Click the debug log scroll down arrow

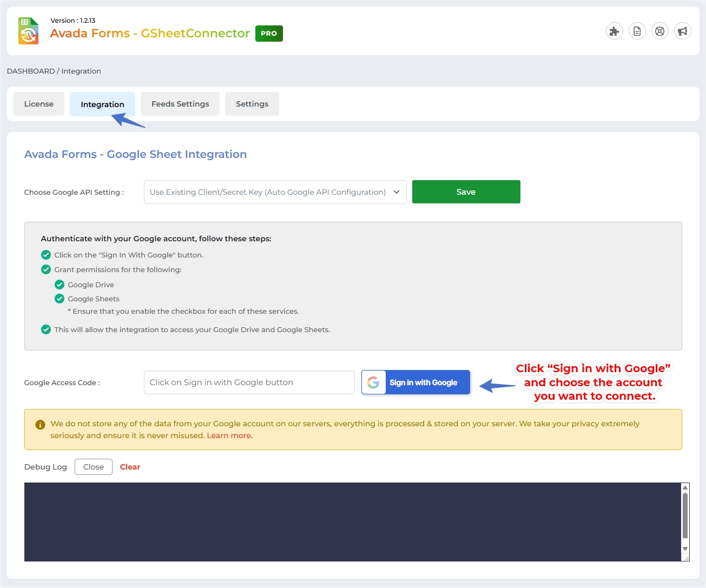tap(685, 549)
